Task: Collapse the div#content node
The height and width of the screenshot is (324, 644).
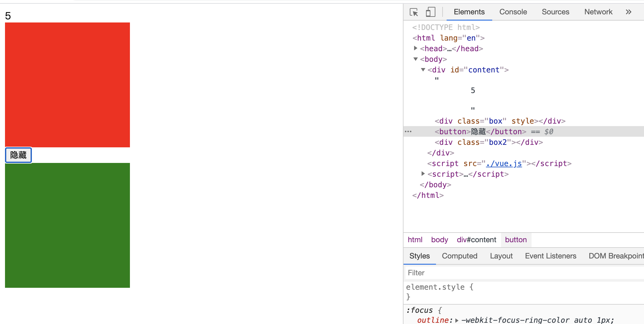Action: [423, 69]
